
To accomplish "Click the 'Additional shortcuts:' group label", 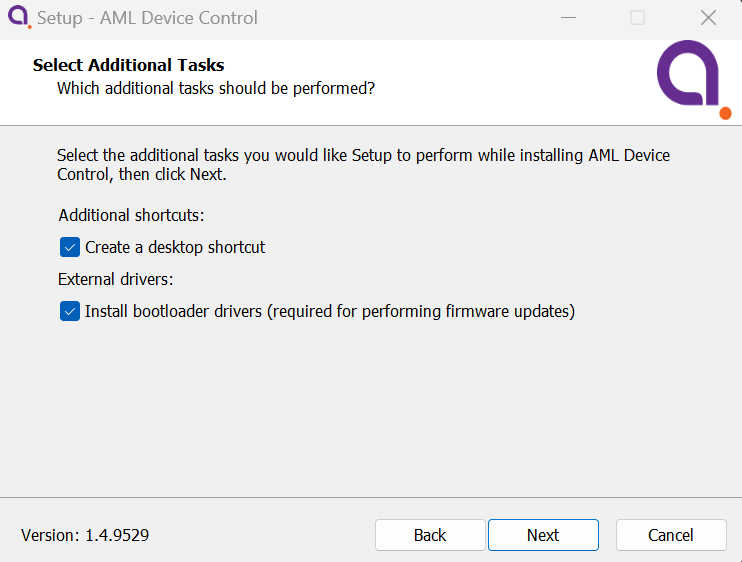I will point(132,215).
